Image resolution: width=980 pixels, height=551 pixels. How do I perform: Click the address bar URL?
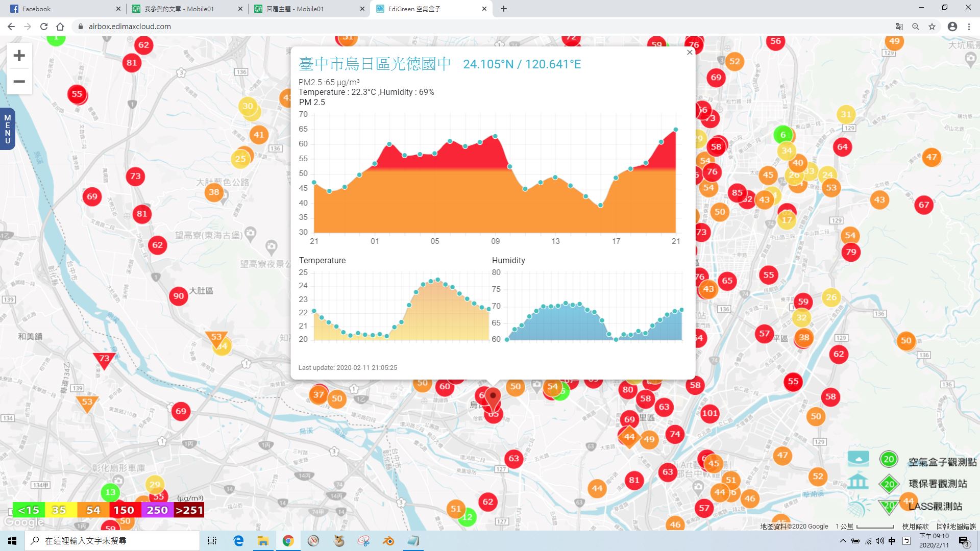click(x=130, y=27)
